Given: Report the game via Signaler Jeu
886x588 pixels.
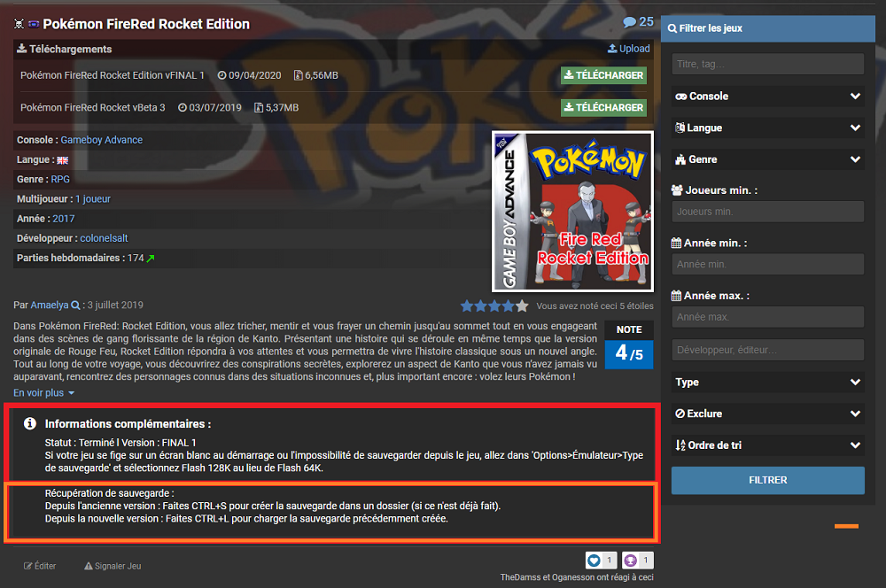Looking at the screenshot, I should pyautogui.click(x=113, y=566).
